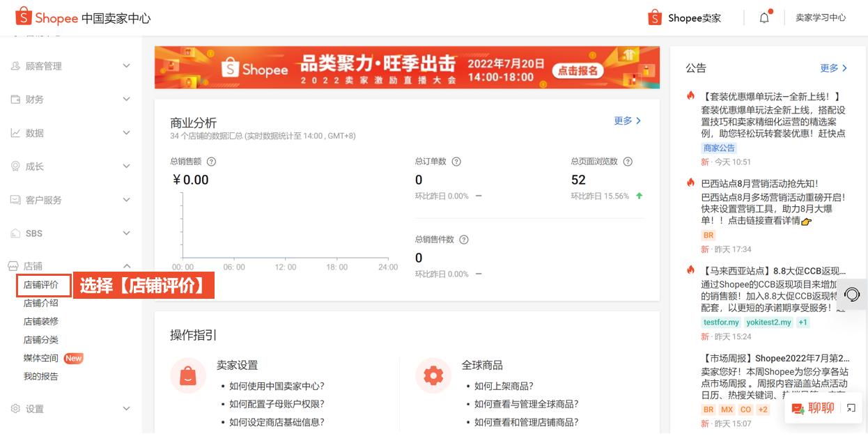Click the CO site tag
The width and height of the screenshot is (868, 436).
click(745, 409)
